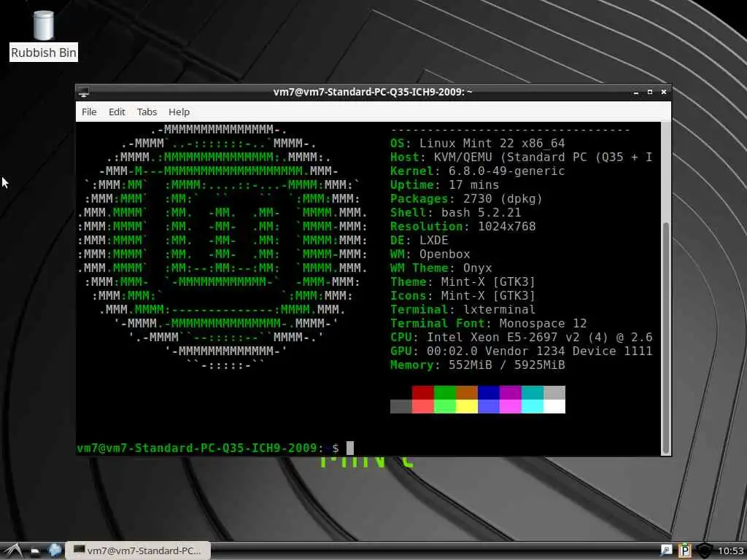The height and width of the screenshot is (560, 747).
Task: Maximize the terminal window
Action: pos(650,92)
